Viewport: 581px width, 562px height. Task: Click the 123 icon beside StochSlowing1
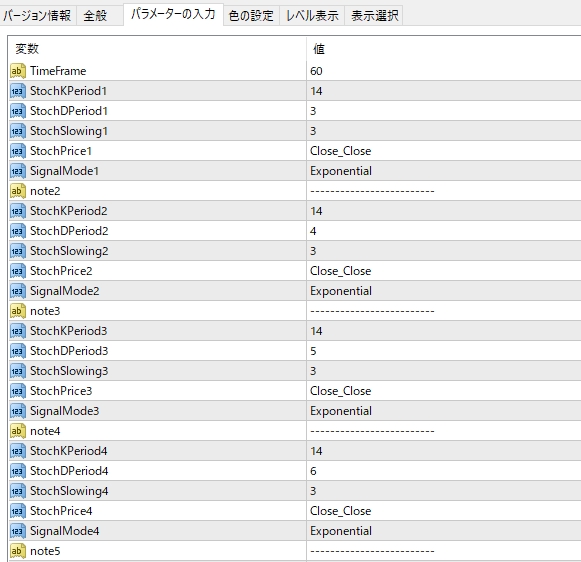(18, 131)
